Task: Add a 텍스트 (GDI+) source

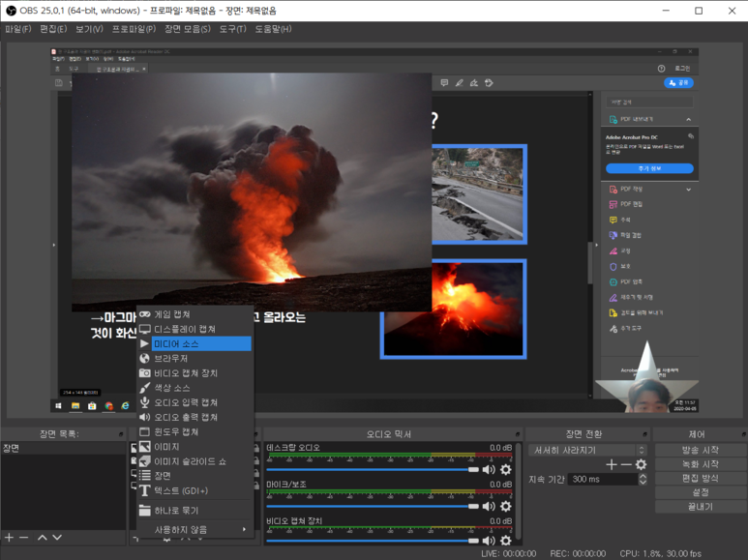Action: point(194,490)
